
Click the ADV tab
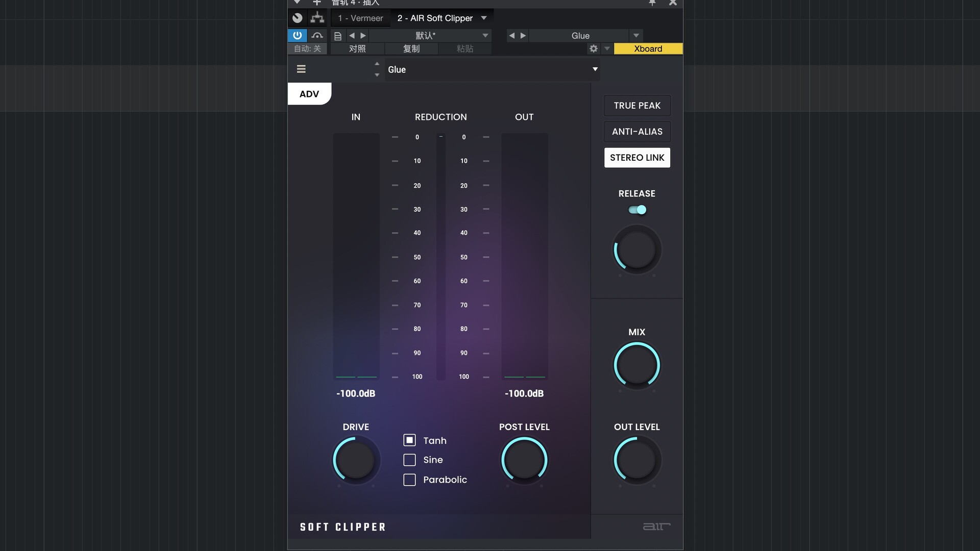click(x=309, y=94)
